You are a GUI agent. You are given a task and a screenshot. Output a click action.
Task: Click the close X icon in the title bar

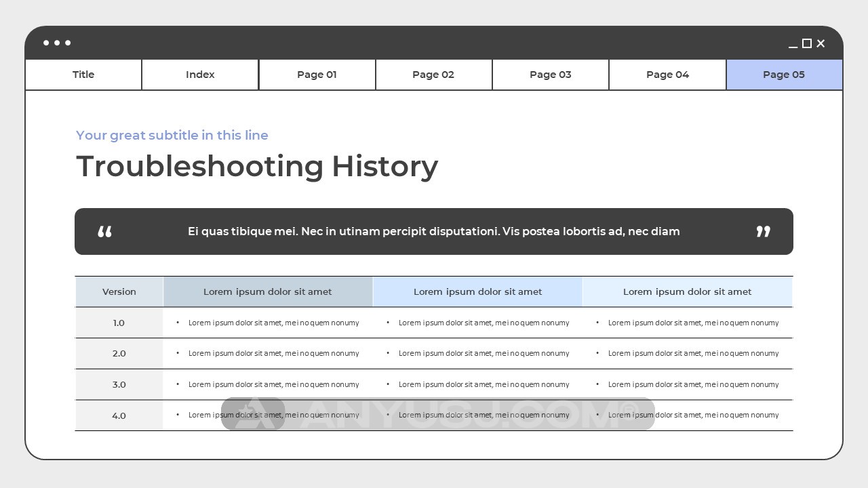821,43
